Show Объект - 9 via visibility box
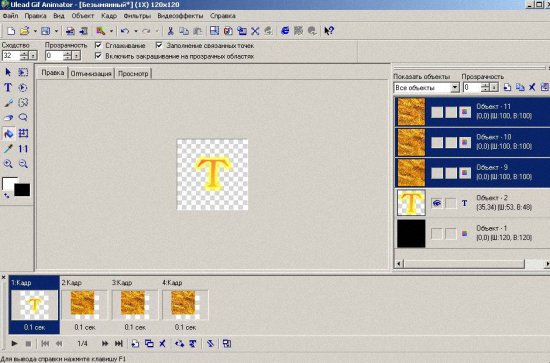This screenshot has width=550, height=363. point(437,173)
